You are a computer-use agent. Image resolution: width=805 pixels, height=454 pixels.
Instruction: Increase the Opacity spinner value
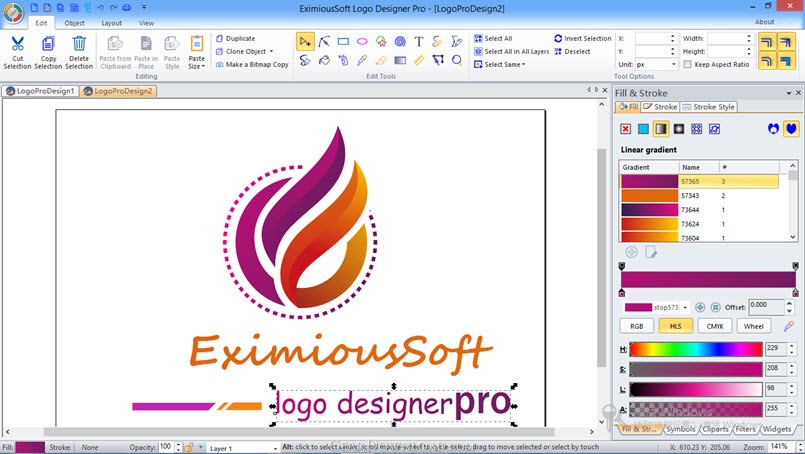click(x=178, y=445)
